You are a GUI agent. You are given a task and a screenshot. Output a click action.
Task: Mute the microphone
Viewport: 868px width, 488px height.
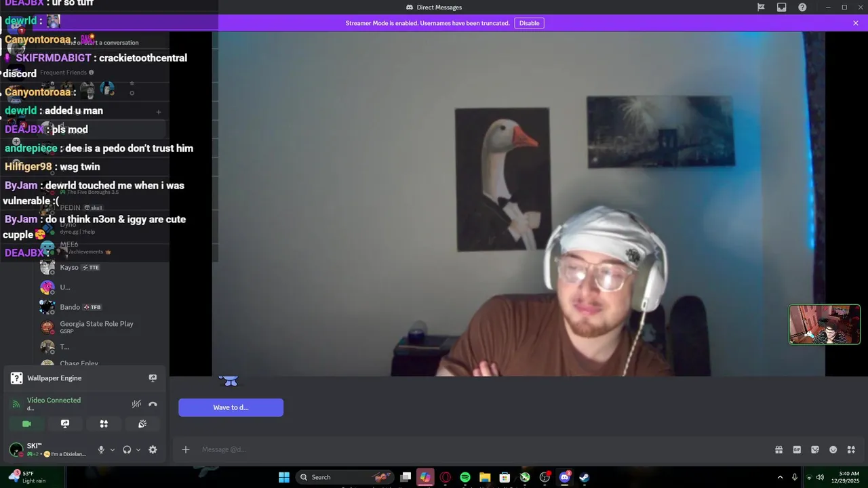(x=101, y=449)
